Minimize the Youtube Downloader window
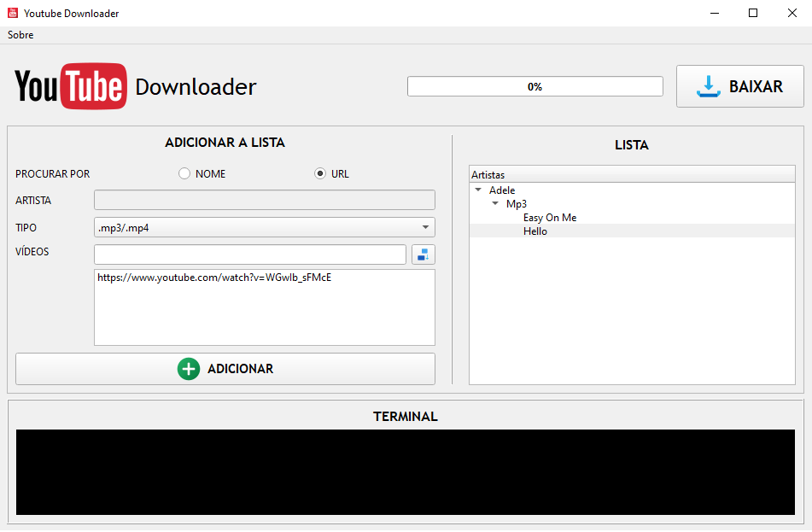 coord(715,13)
